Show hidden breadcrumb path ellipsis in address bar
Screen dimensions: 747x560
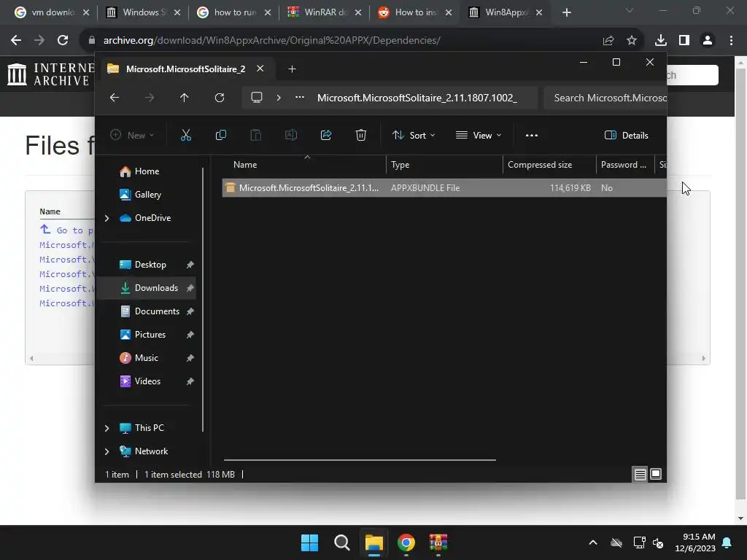(300, 98)
